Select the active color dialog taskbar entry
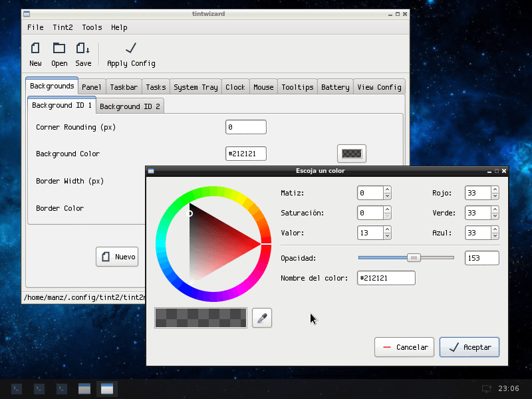 pos(107,389)
